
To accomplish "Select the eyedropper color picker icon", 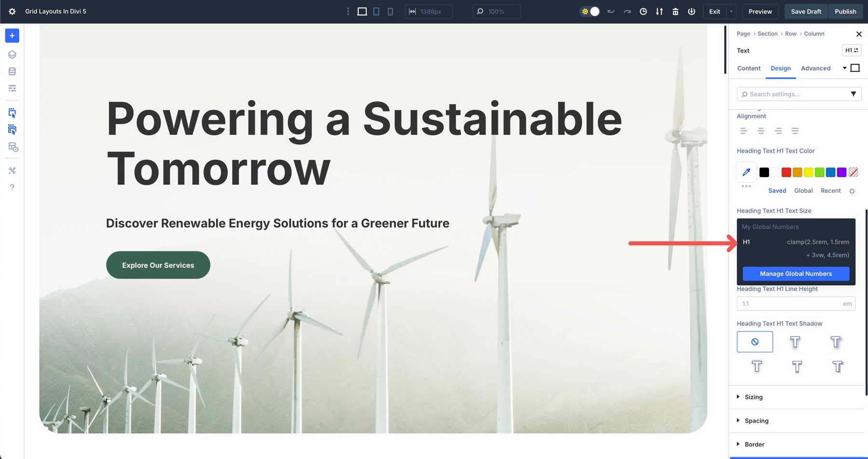I will pos(746,172).
